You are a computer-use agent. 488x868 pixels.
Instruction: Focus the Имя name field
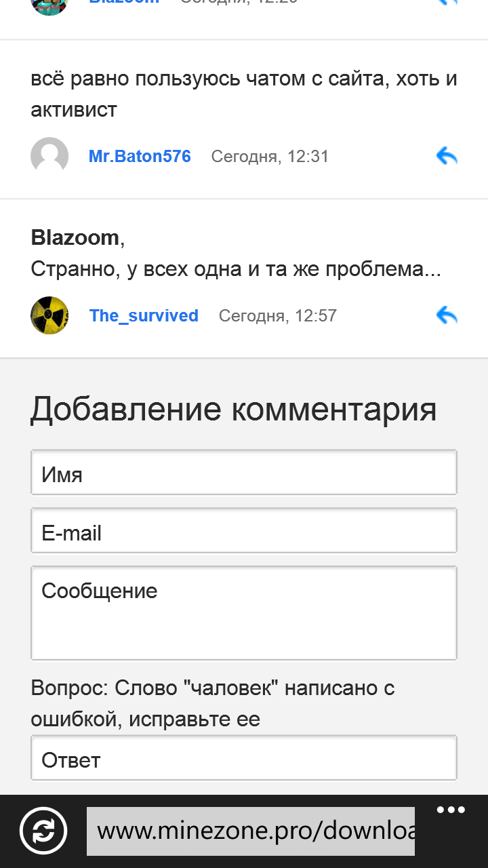tap(244, 473)
